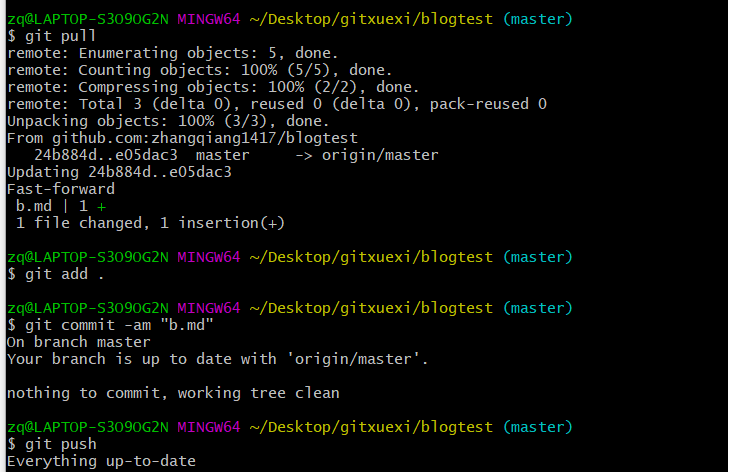This screenshot has width=729, height=472.
Task: Click the 'Fast-forward' output line
Action: pyautogui.click(x=61, y=189)
